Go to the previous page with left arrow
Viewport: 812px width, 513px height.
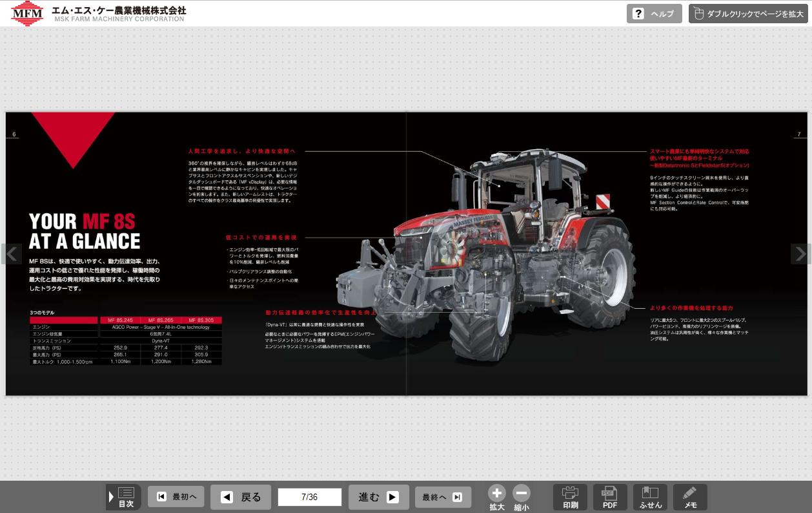12,254
